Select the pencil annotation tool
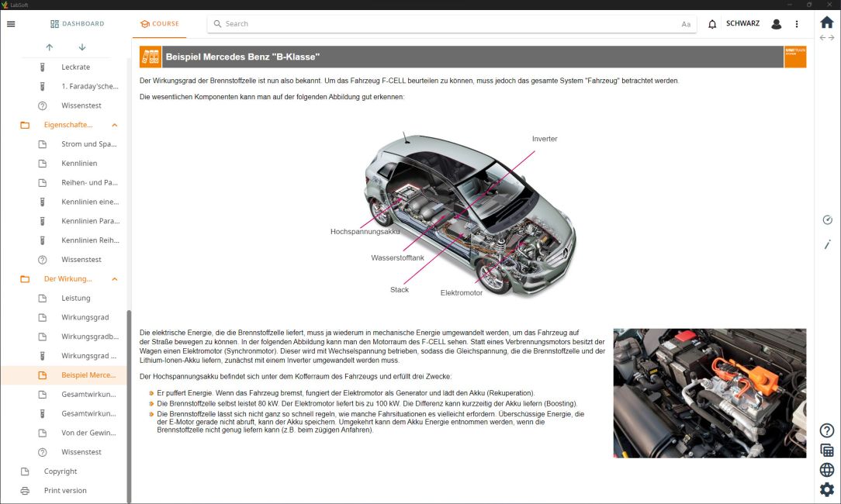841x504 pixels. (827, 244)
